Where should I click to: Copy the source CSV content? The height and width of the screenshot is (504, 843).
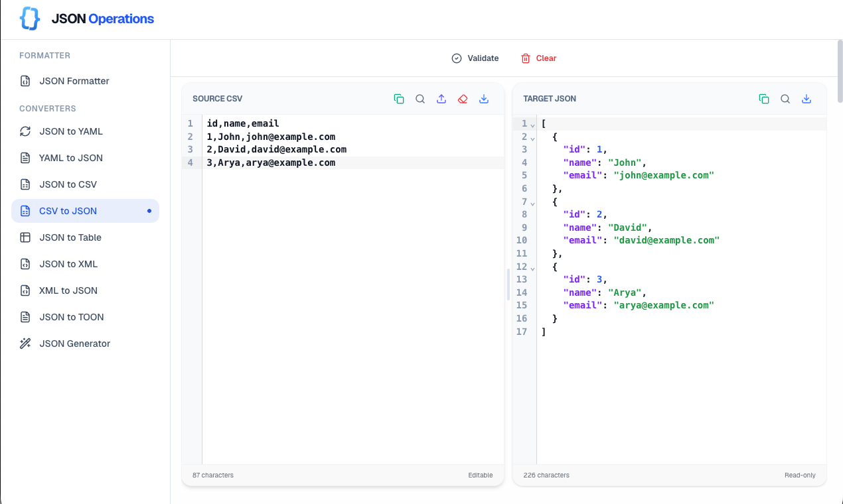[399, 98]
